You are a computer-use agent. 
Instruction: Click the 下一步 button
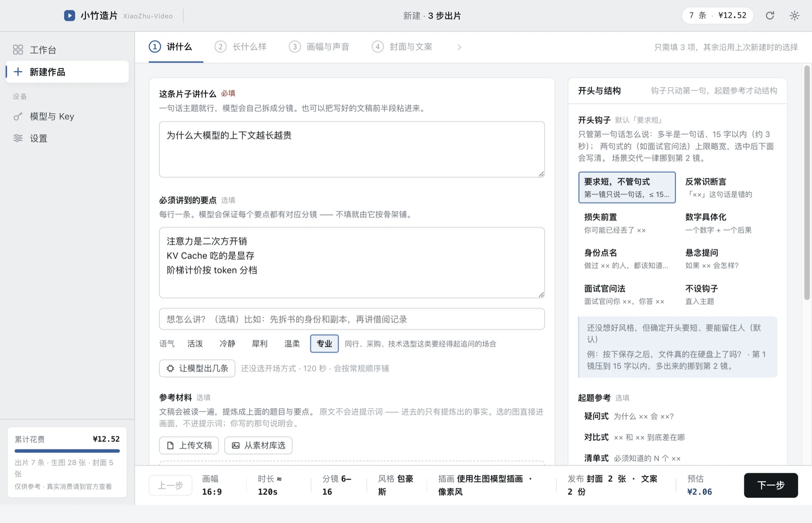[x=770, y=485]
